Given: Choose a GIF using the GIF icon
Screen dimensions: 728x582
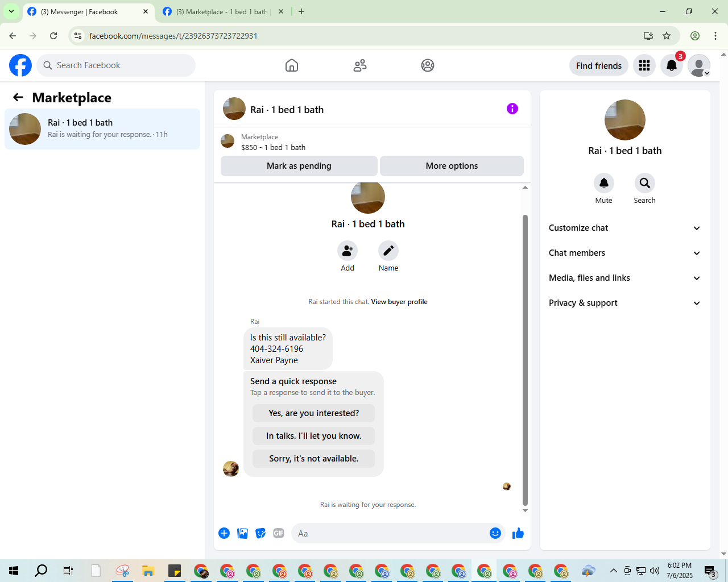Looking at the screenshot, I should pos(279,533).
